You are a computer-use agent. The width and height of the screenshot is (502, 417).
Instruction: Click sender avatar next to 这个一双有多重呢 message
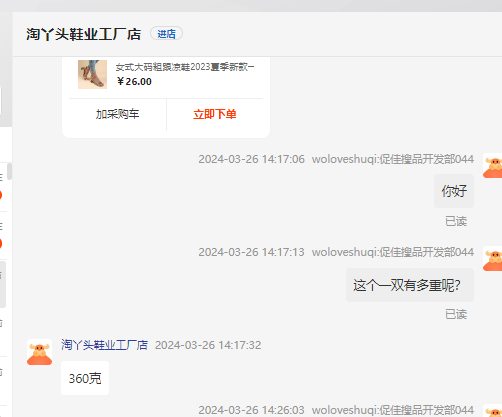point(493,259)
